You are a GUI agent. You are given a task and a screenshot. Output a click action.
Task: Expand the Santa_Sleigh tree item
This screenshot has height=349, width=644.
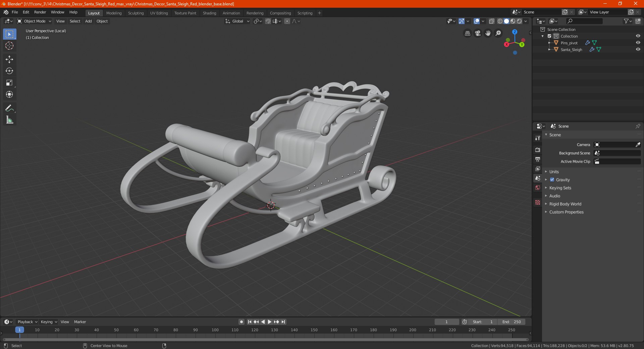tap(549, 50)
